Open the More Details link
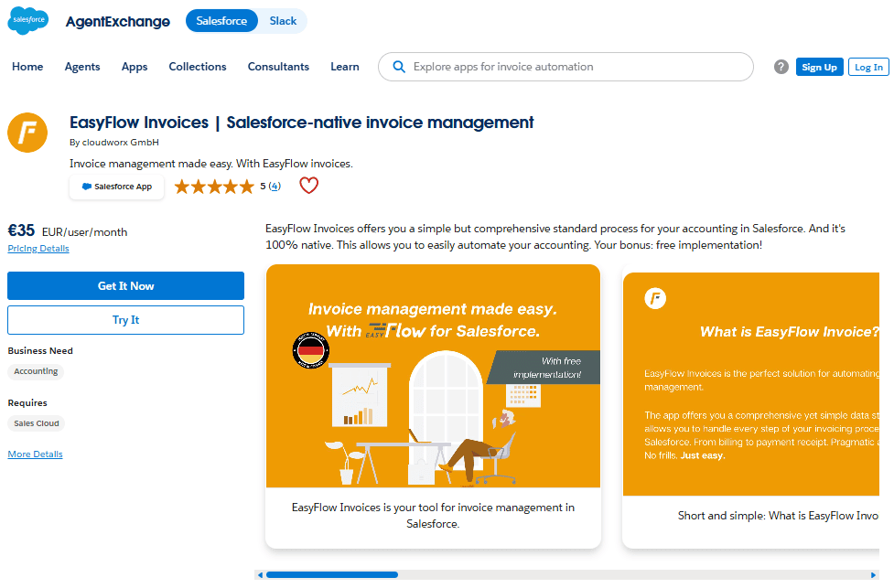Screen dimensions: 894x588 click(36, 454)
